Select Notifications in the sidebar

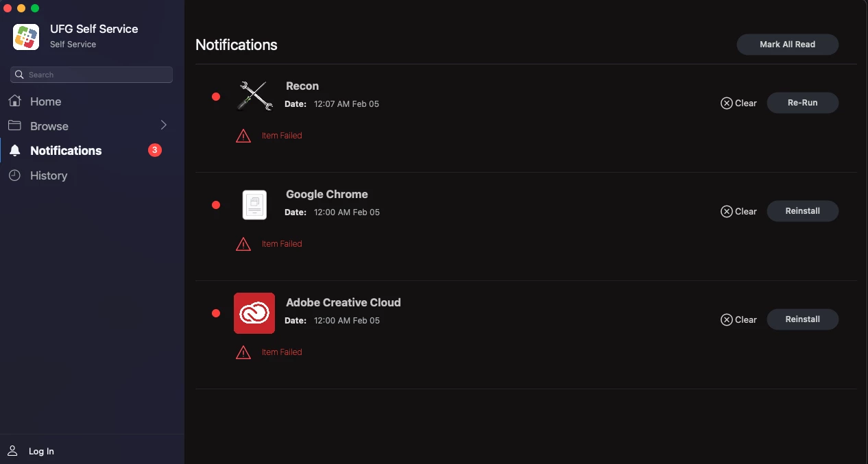(x=92, y=151)
